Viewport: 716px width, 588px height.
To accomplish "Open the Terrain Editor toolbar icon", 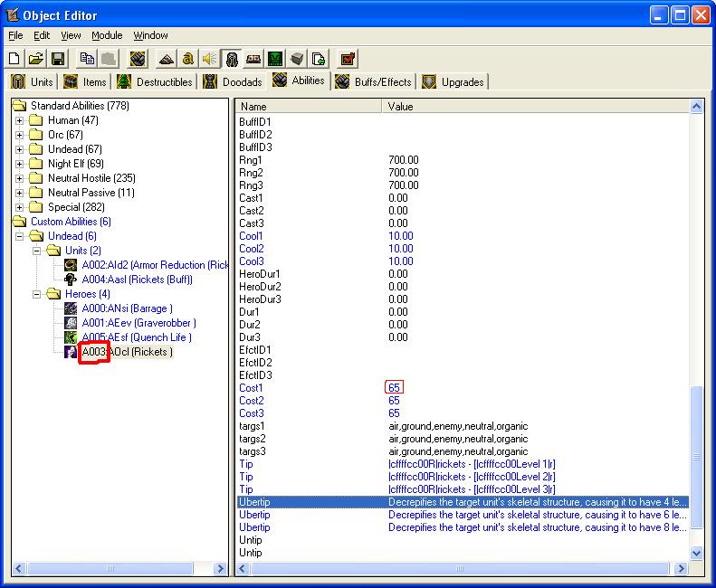I will 167,59.
